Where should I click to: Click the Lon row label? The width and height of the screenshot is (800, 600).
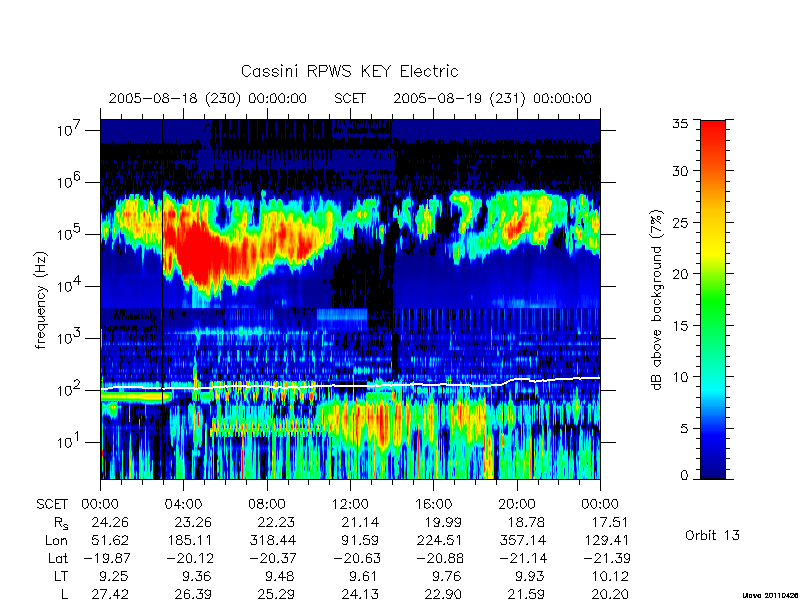point(57,540)
